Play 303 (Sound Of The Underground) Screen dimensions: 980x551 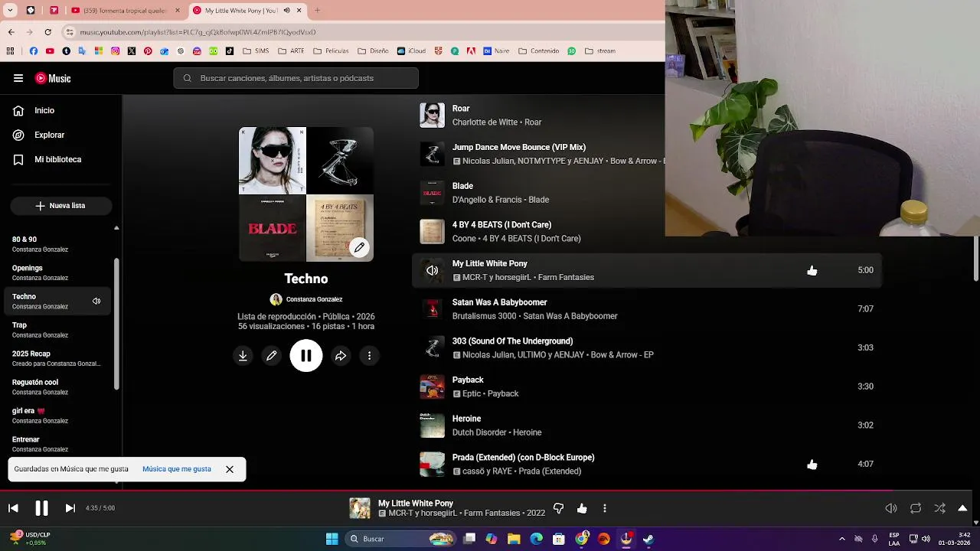[512, 341]
